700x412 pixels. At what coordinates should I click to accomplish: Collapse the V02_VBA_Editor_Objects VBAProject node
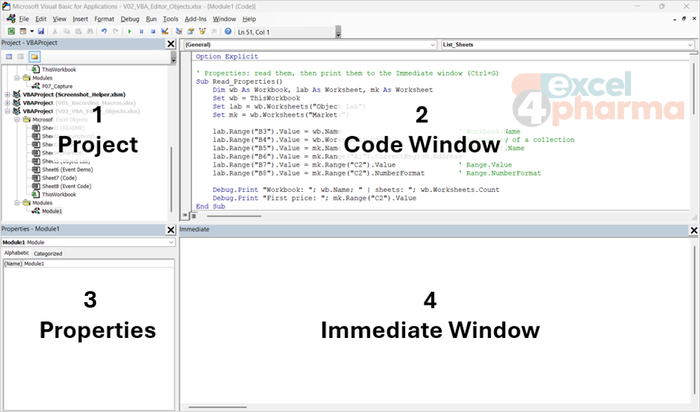(7, 111)
